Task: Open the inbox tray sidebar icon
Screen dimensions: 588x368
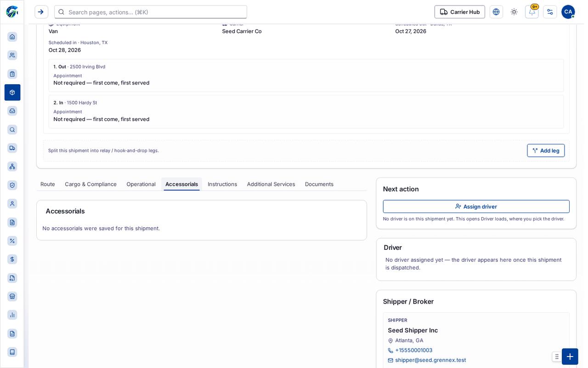Action: tap(12, 111)
